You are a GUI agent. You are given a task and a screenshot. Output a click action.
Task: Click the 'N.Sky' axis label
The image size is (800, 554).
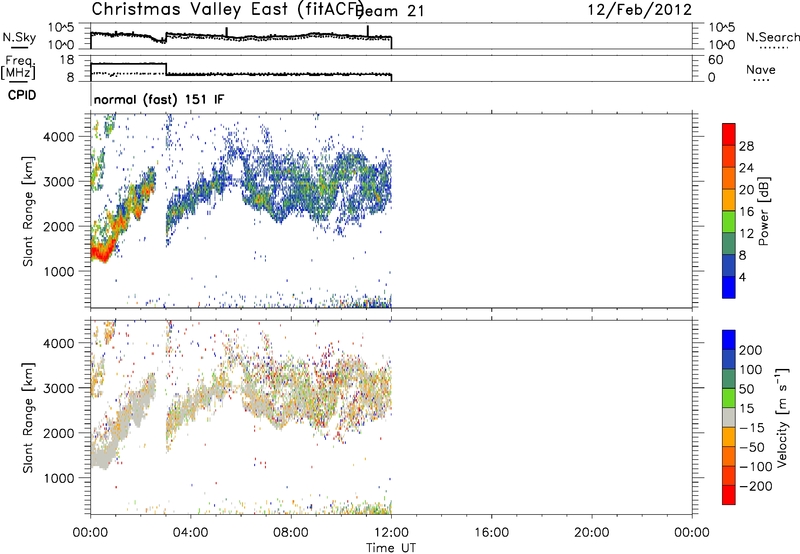[19, 37]
